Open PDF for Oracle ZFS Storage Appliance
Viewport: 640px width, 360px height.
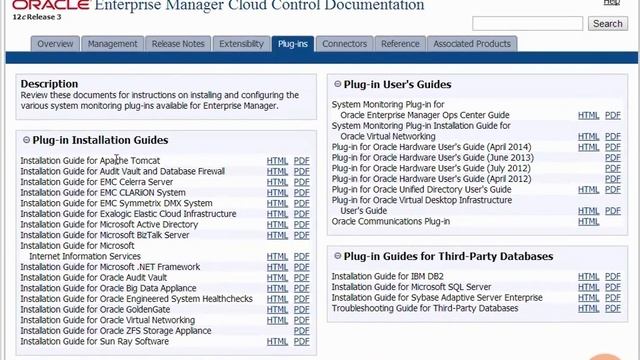302,331
